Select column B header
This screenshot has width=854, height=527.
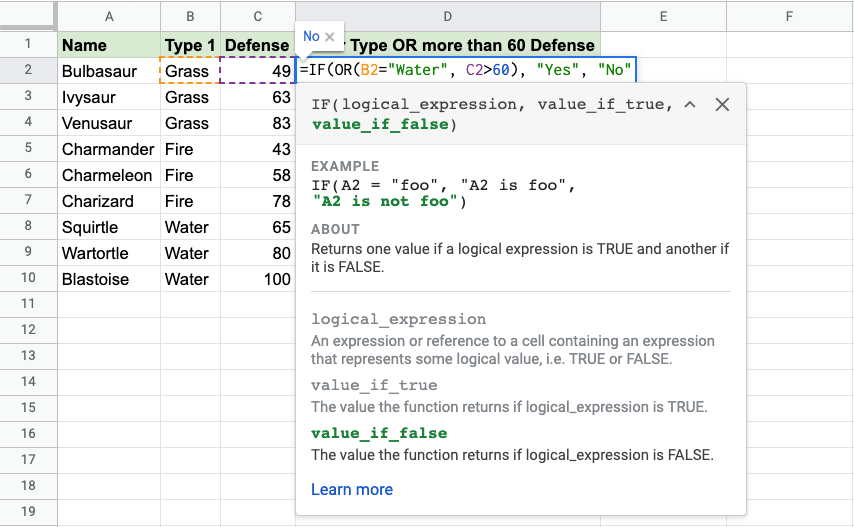click(190, 16)
